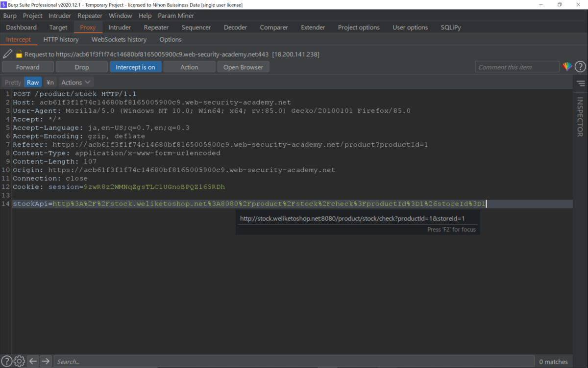The height and width of the screenshot is (368, 588).
Task: Open the Decoder tab
Action: tap(235, 27)
